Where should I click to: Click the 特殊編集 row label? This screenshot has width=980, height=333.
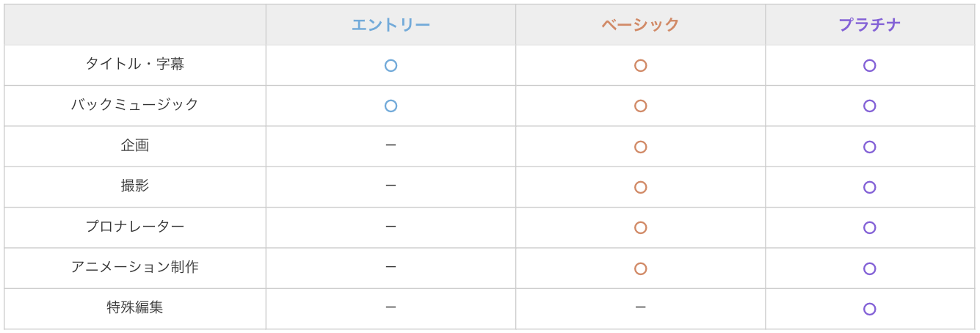point(135,308)
